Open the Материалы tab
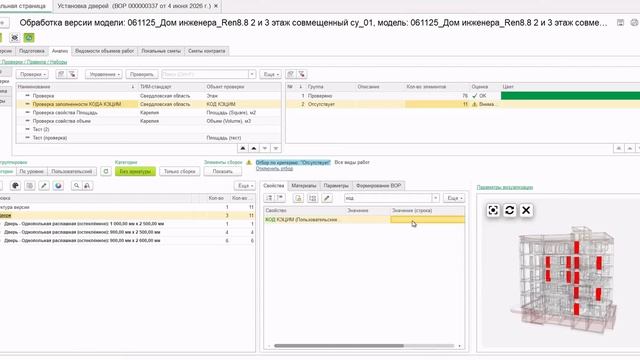 point(304,186)
